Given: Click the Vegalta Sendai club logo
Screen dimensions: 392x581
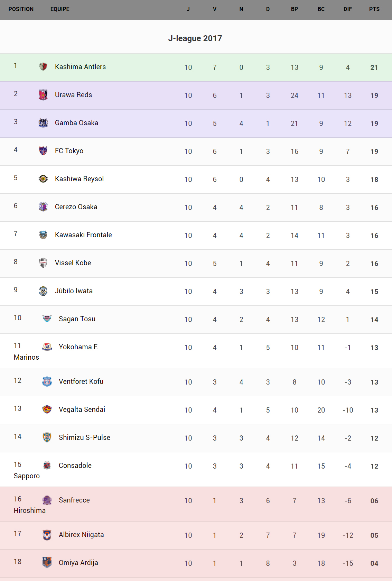Looking at the screenshot, I should click(47, 409).
